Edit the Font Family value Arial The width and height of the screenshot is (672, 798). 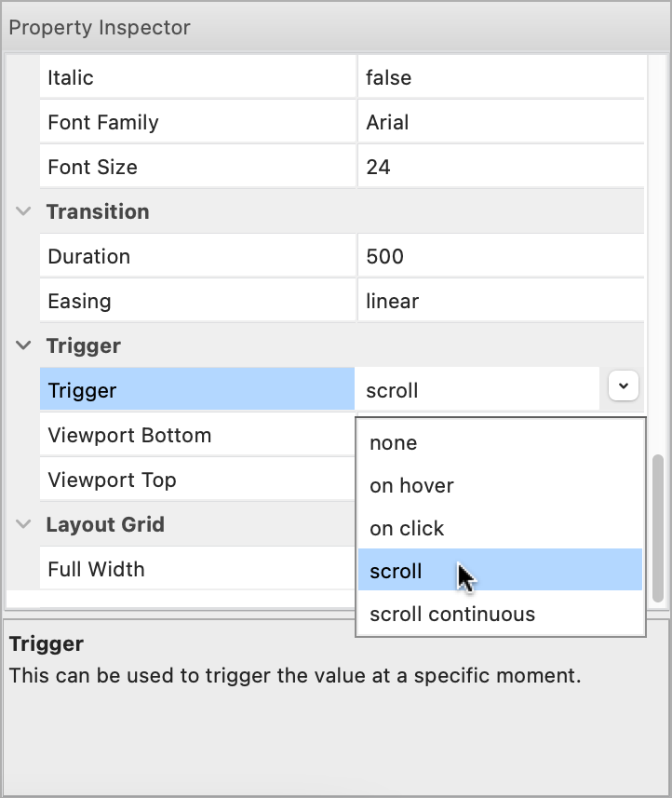pyautogui.click(x=500, y=123)
